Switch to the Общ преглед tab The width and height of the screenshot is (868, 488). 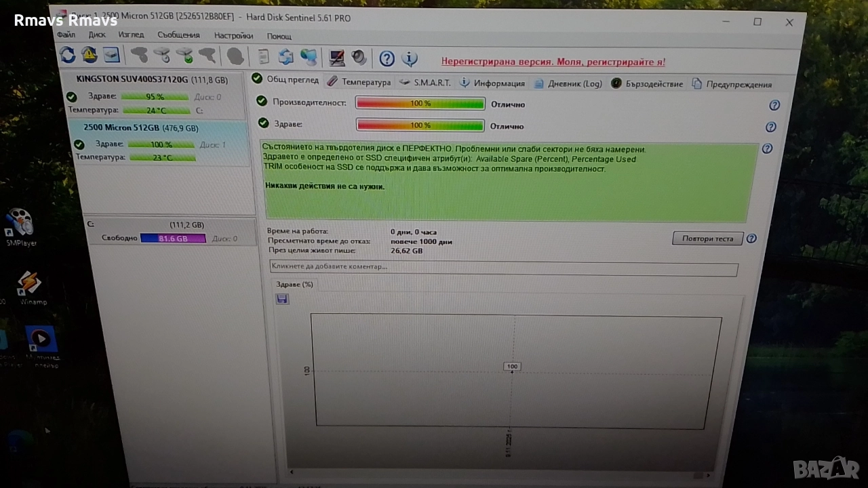coord(285,80)
